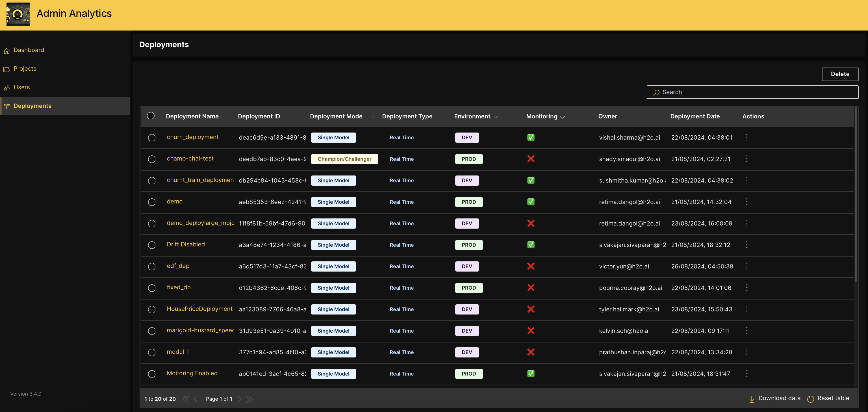Click Download data button
The width and height of the screenshot is (868, 412).
(x=774, y=398)
